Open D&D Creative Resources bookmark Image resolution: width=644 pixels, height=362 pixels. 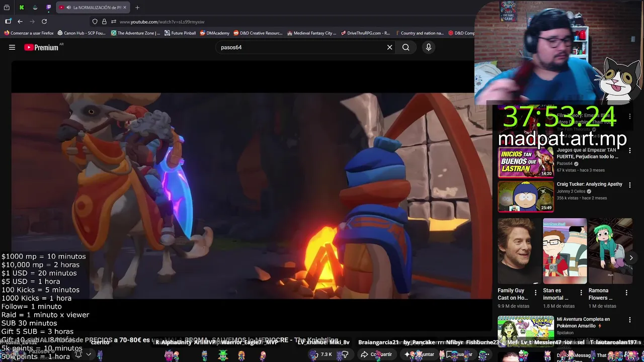pos(258,33)
